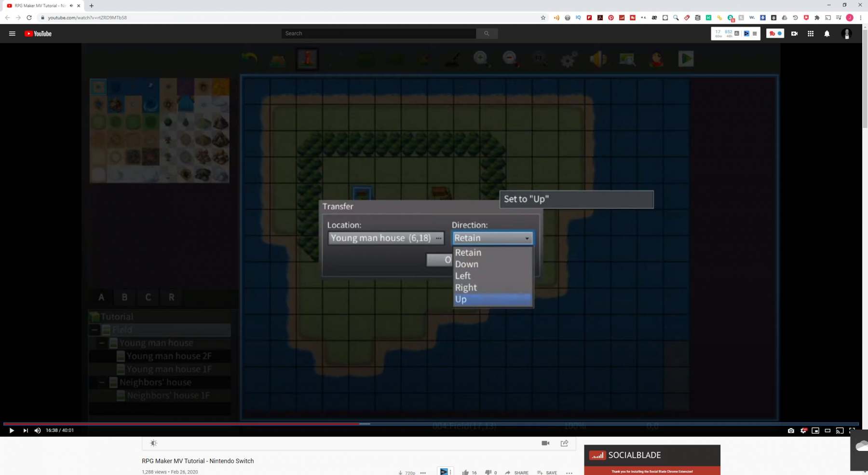This screenshot has width=868, height=475.
Task: Click the YouTube search magnifier button
Action: tap(487, 33)
